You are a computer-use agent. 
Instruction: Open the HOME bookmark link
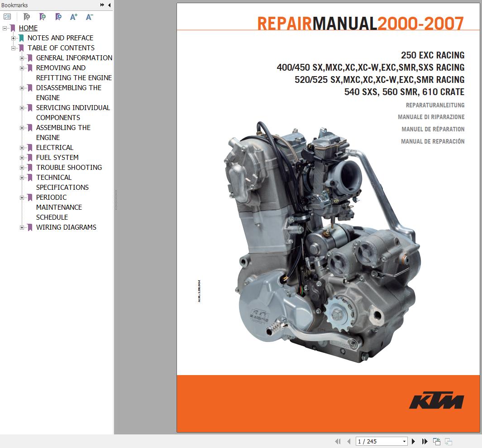point(28,28)
